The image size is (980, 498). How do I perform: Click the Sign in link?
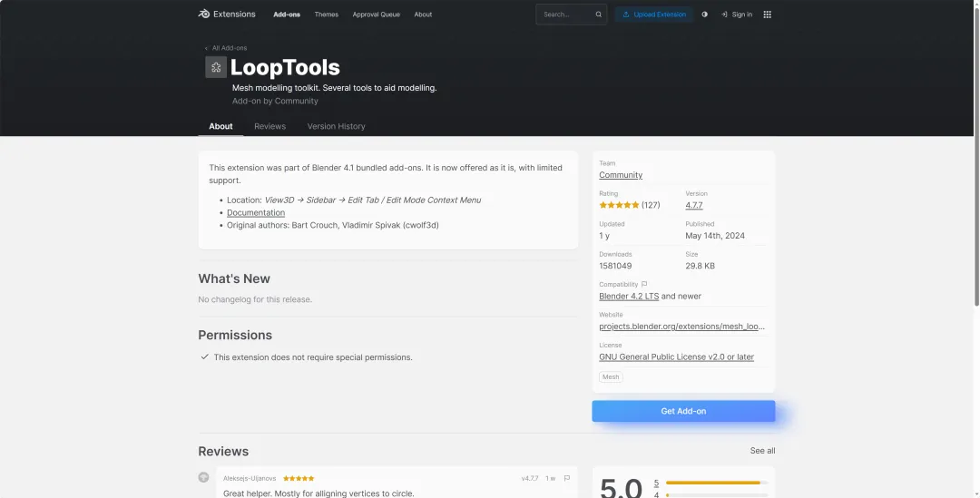pyautogui.click(x=736, y=15)
